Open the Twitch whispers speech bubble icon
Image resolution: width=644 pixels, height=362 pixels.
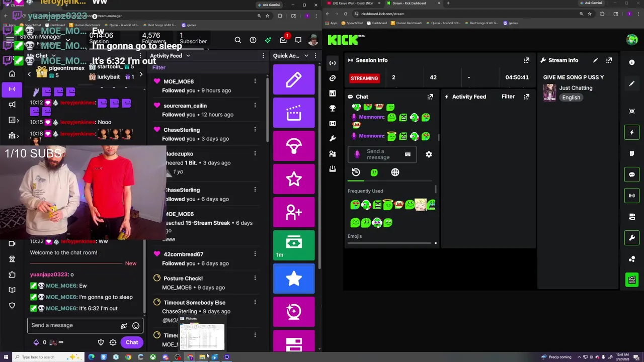pos(298,40)
